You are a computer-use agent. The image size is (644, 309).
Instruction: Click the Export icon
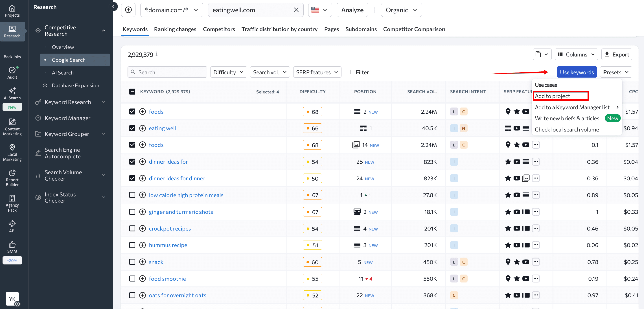coord(616,54)
